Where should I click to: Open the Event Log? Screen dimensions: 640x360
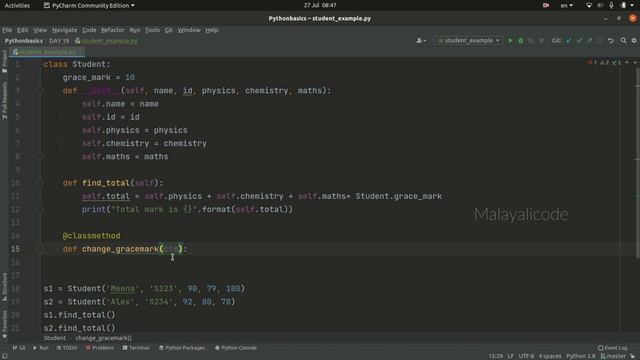(x=612, y=348)
